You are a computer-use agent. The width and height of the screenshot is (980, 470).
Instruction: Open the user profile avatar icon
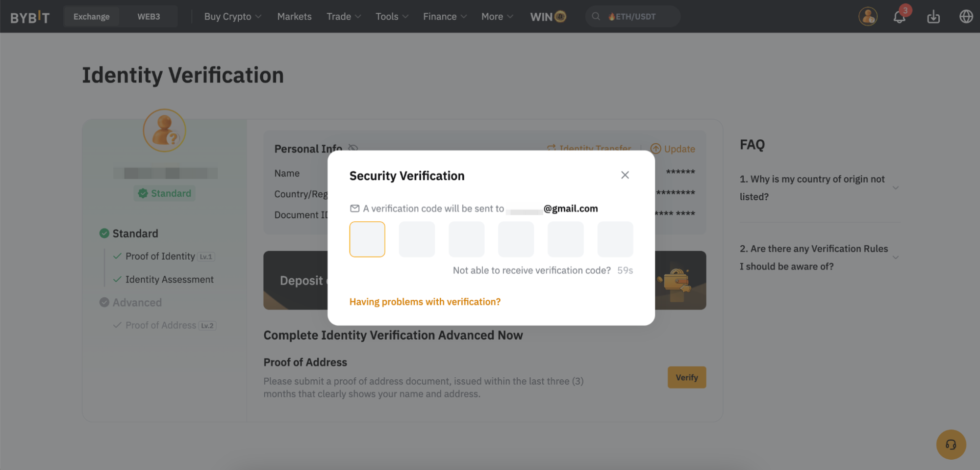(x=867, y=17)
